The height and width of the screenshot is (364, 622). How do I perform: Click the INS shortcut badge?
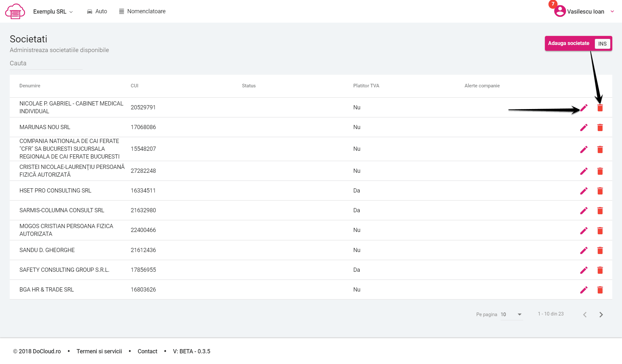(602, 44)
